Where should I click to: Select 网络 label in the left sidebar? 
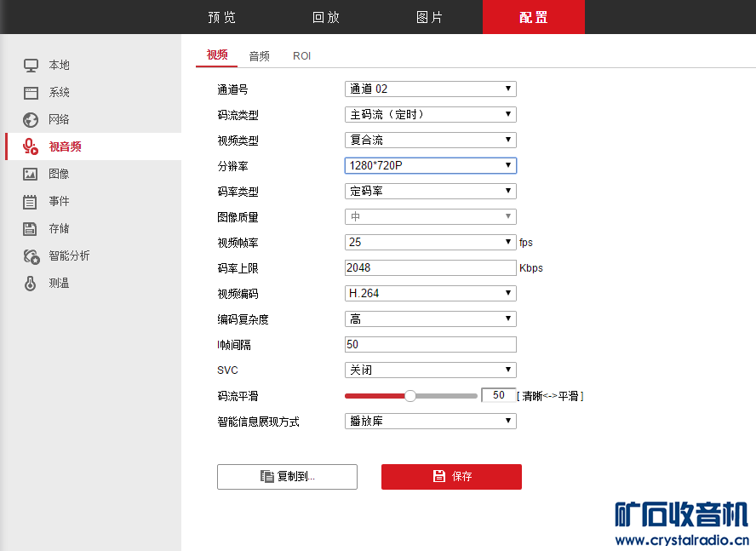[x=59, y=120]
